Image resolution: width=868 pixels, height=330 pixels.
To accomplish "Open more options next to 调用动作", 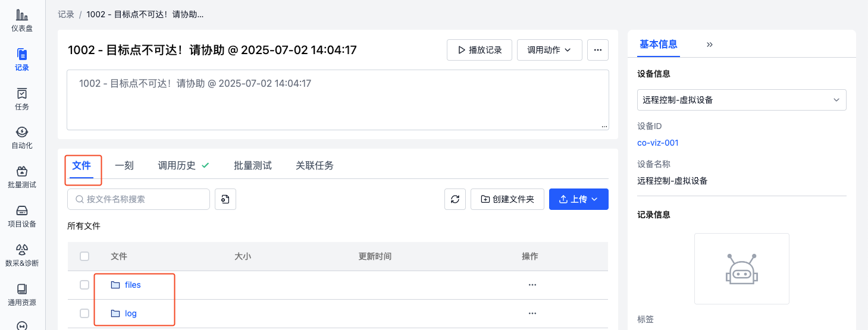I will [598, 50].
